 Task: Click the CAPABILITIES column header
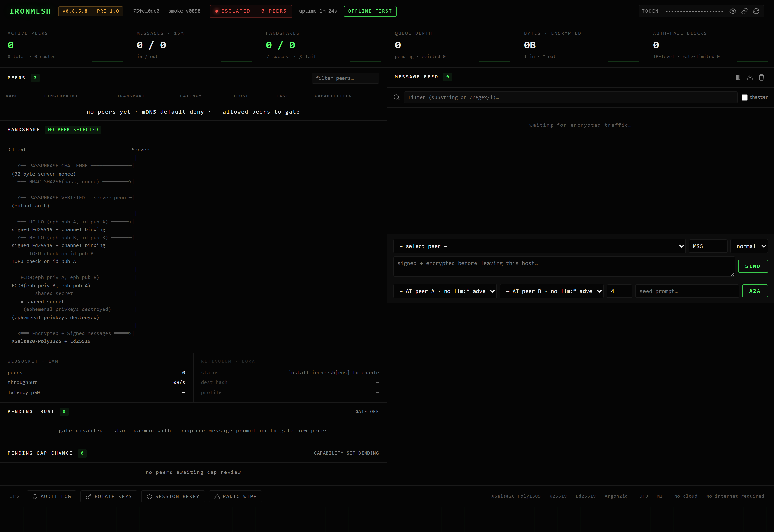coord(333,96)
